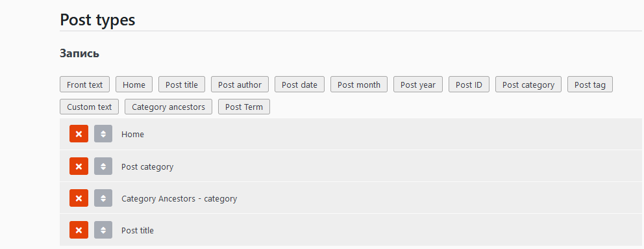Delete the Post title row
This screenshot has height=249, width=644.
[79, 229]
